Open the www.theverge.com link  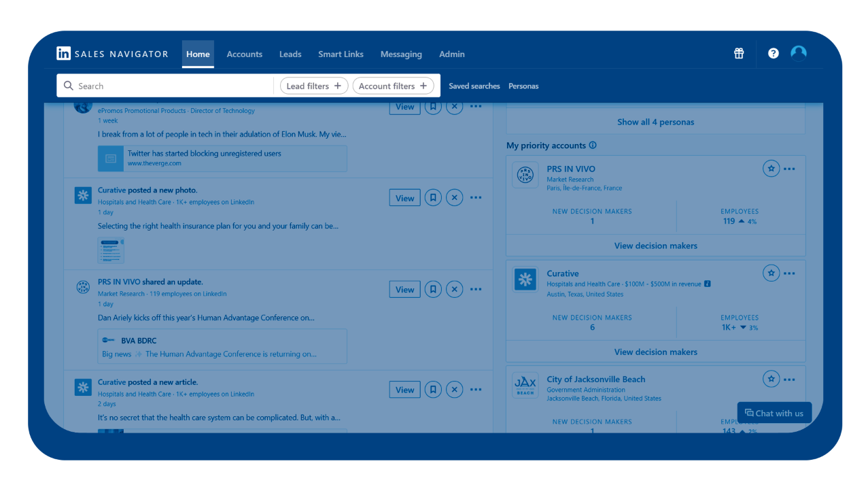point(154,163)
